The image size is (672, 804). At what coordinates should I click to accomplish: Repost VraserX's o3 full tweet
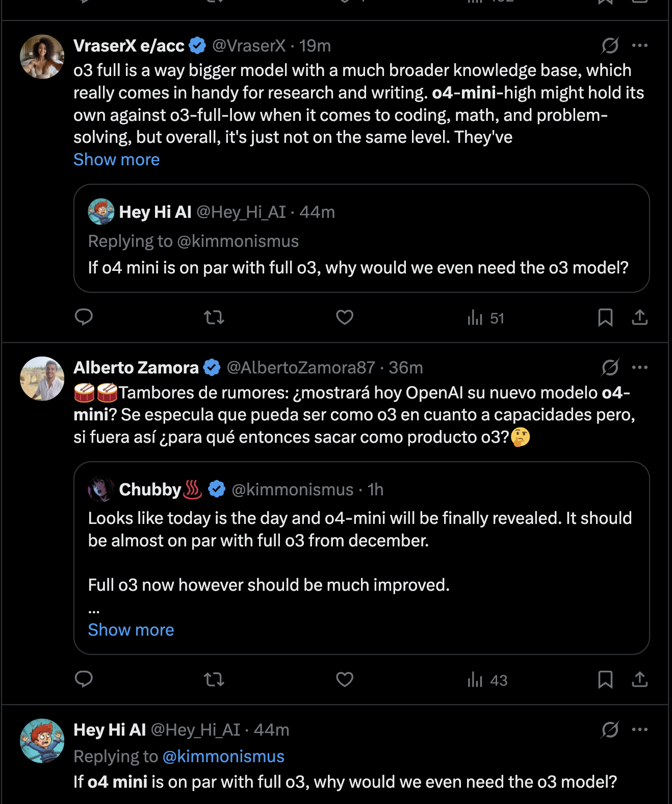[214, 317]
